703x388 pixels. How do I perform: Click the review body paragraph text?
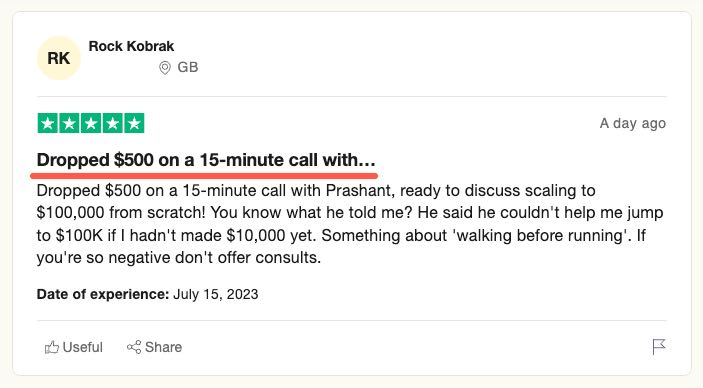(x=350, y=224)
